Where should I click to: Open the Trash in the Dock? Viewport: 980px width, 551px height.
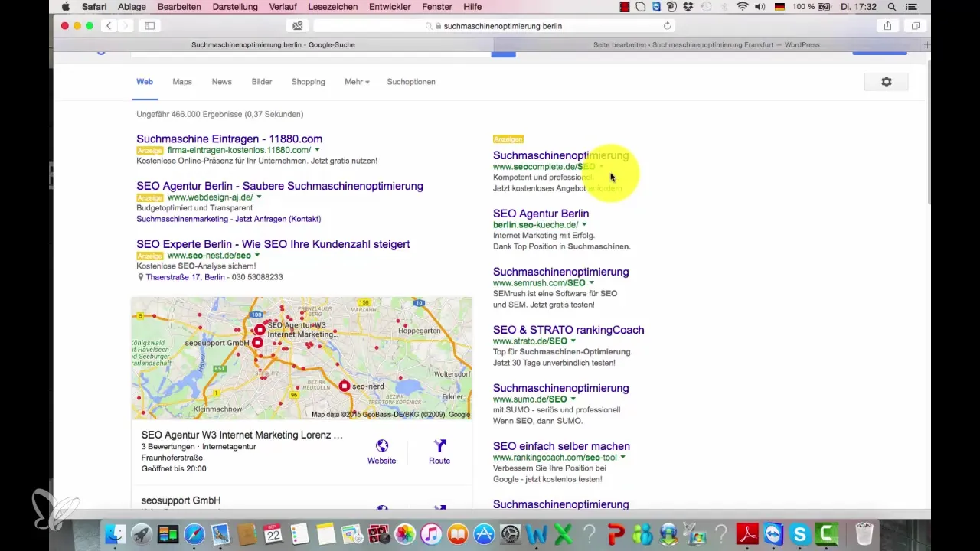[x=864, y=533]
